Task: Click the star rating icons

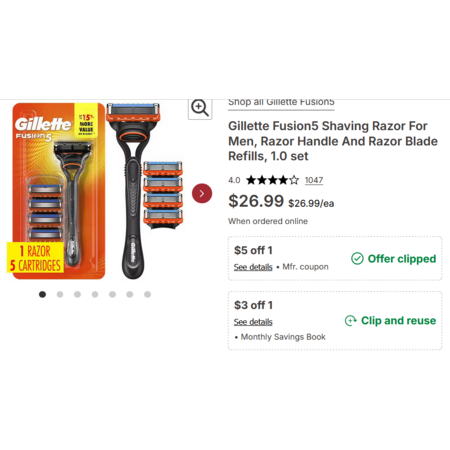Action: (273, 180)
